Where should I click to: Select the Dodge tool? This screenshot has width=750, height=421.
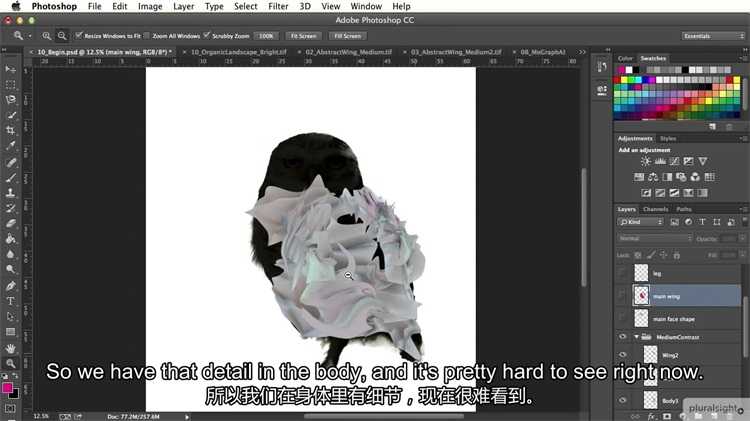[x=10, y=269]
